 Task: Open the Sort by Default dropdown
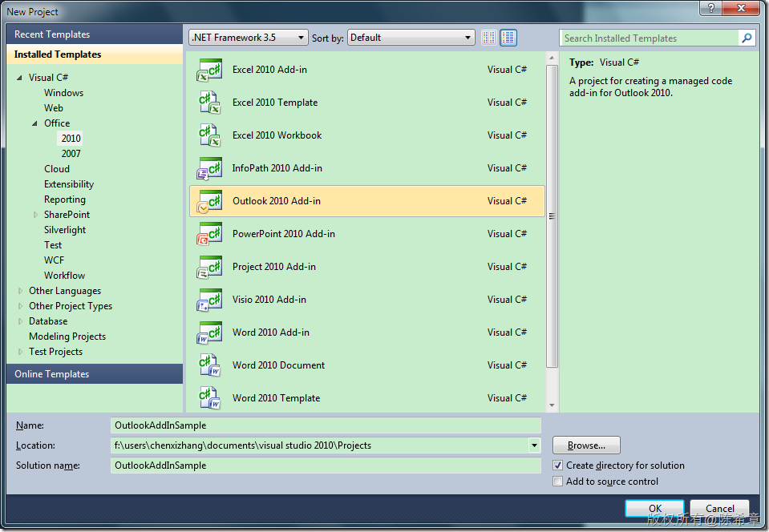(411, 38)
